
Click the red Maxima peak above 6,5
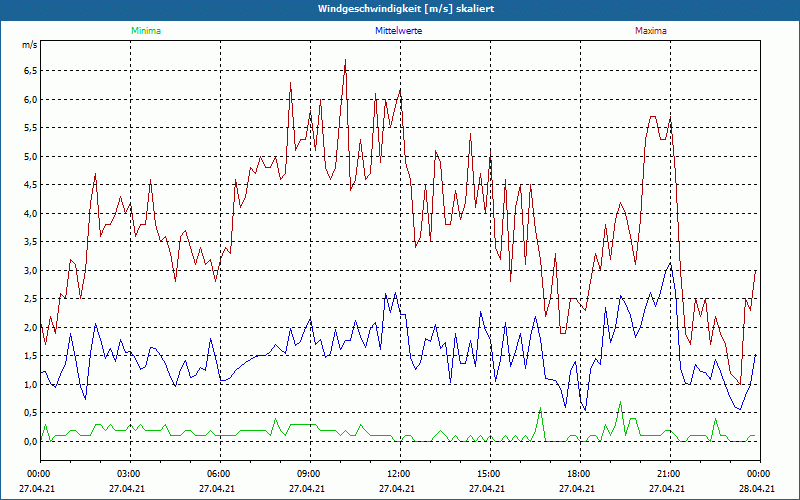[345, 60]
